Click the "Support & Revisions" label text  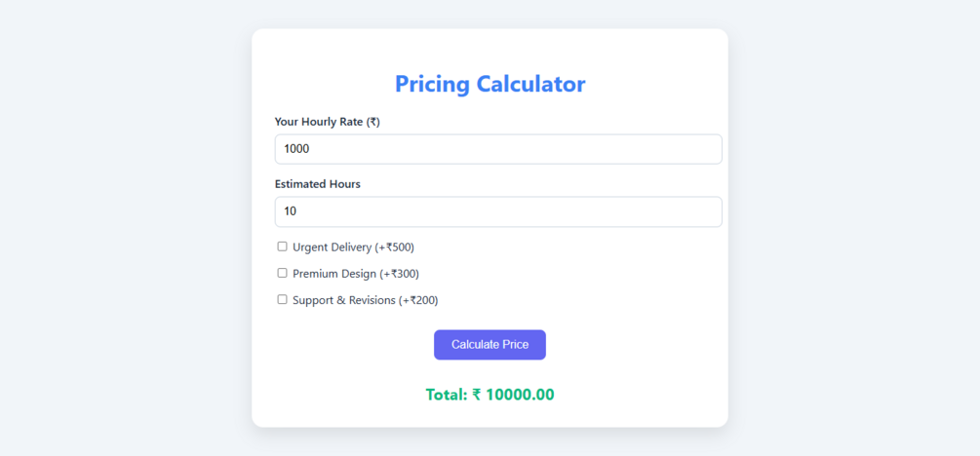(x=343, y=300)
